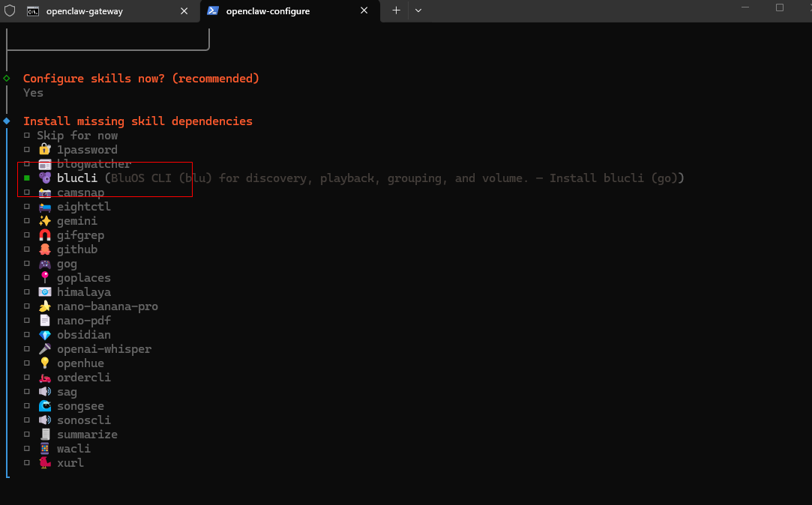Click the blogwatcher newspaper emoji icon
This screenshot has width=812, height=505.
click(x=45, y=164)
